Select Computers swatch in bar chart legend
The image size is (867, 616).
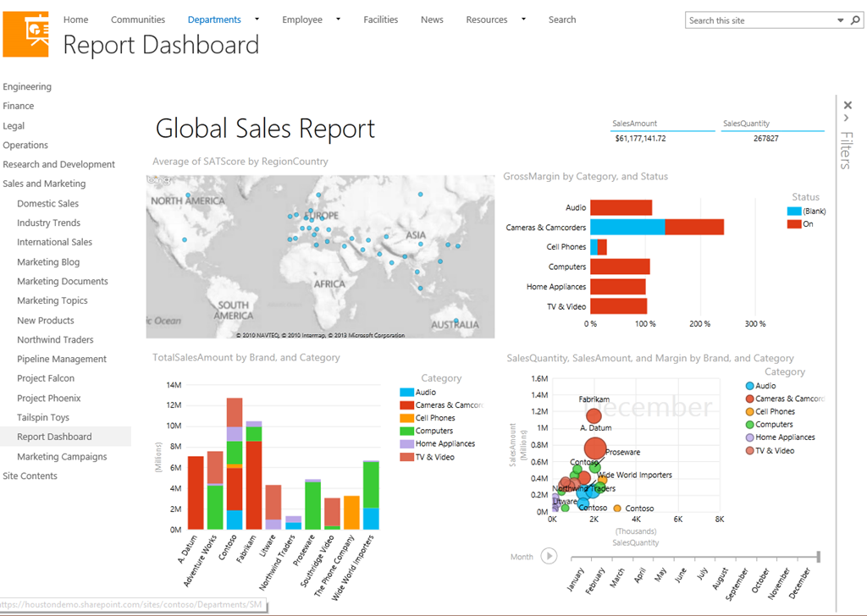point(406,431)
